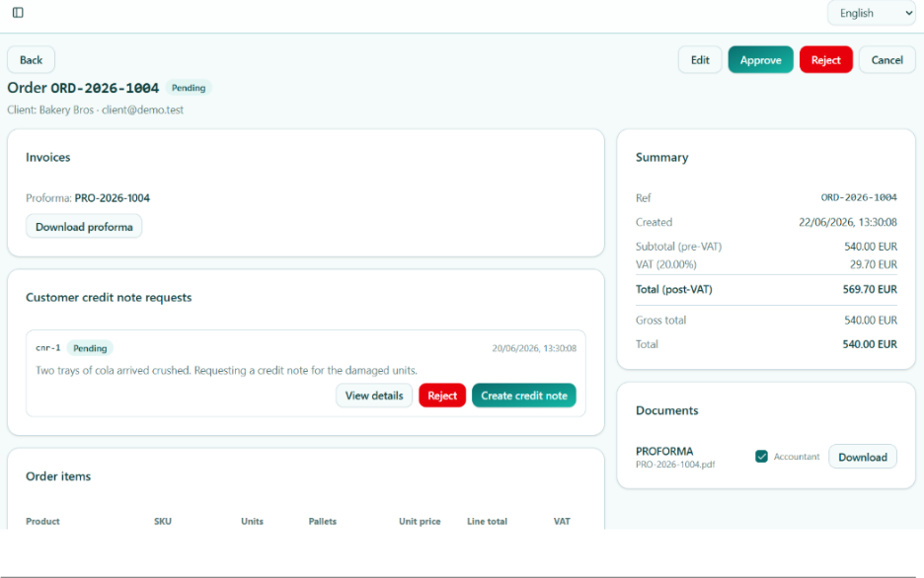The width and height of the screenshot is (924, 578).
Task: Click the credit request timestamp 20/06/2026, 13:30:08
Action: [x=534, y=348]
